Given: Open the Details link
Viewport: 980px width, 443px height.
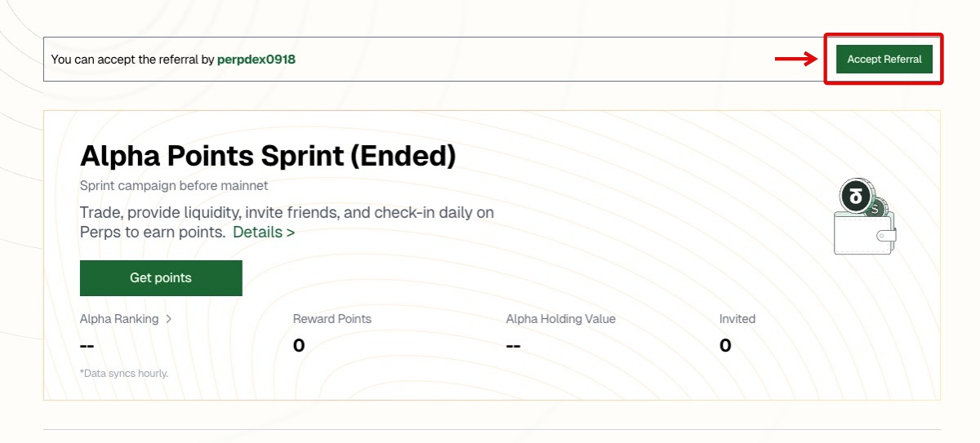Looking at the screenshot, I should 263,233.
